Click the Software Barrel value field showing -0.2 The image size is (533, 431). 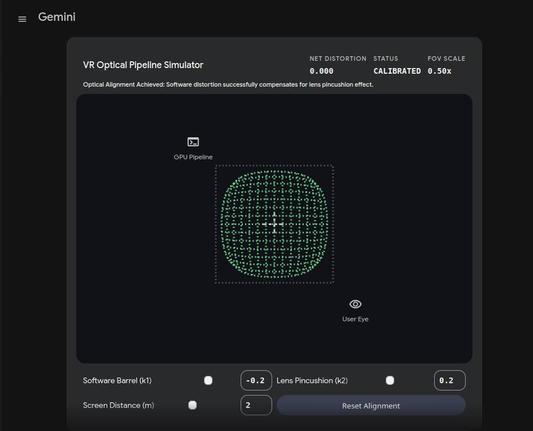(256, 380)
